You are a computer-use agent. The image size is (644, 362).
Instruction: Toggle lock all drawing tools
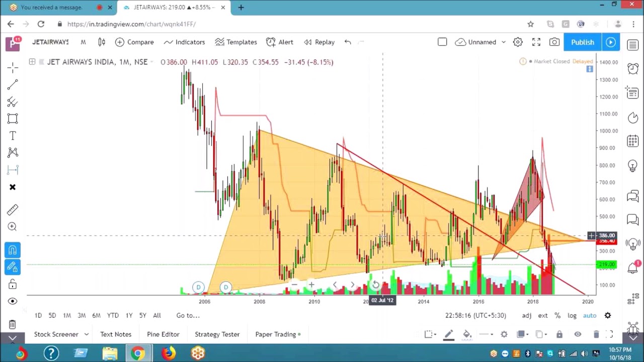click(13, 285)
